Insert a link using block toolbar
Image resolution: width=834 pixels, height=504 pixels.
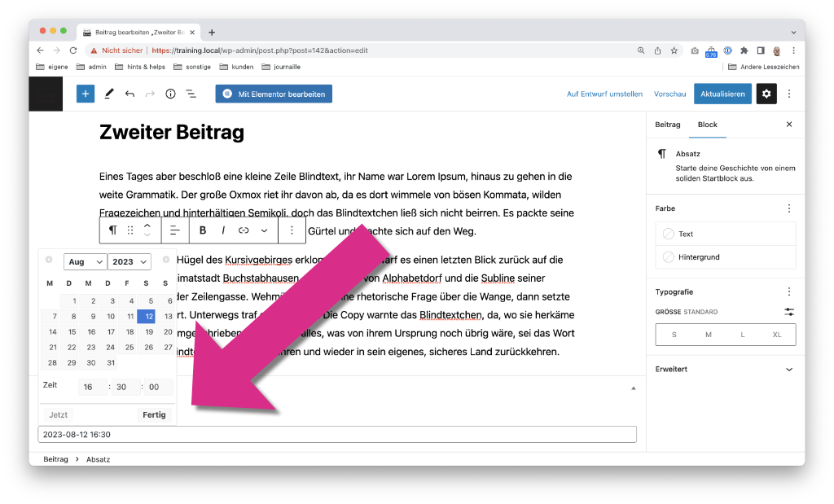[244, 230]
